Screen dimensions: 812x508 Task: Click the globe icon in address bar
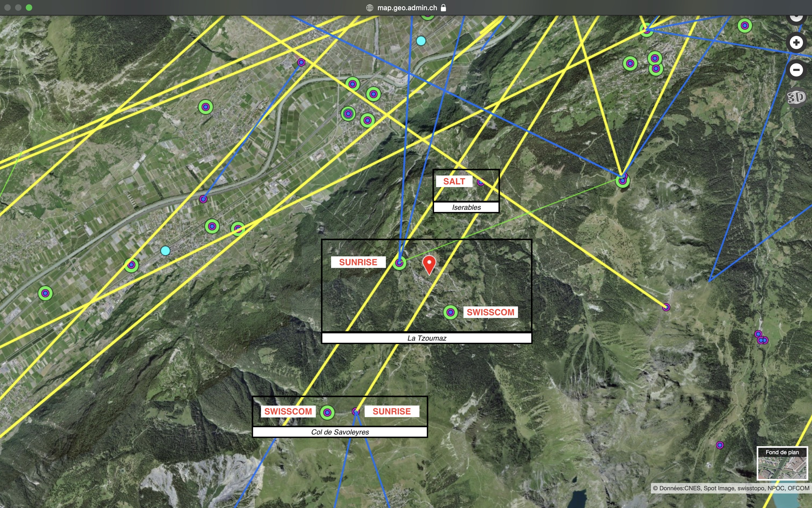(369, 8)
